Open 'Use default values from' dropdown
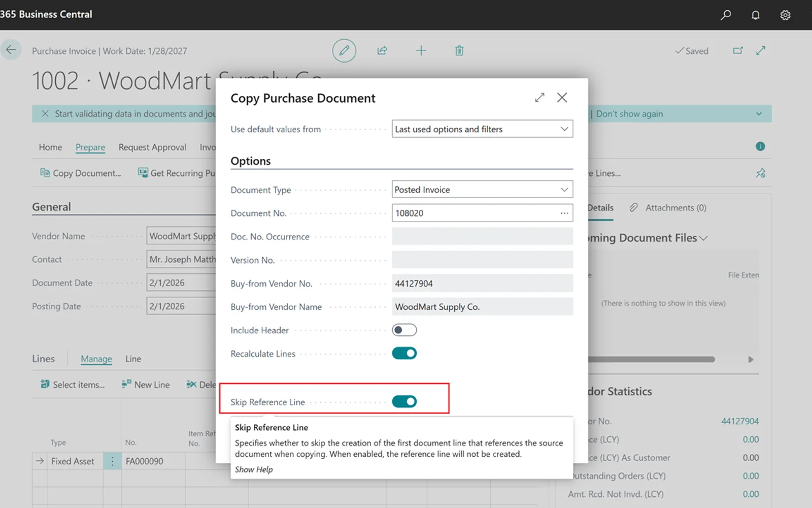This screenshot has height=508, width=812. (x=482, y=129)
